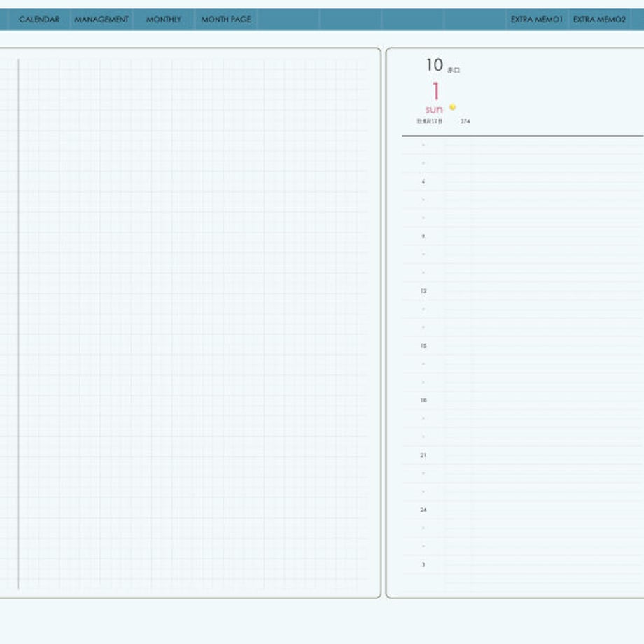Viewport: 644px width, 644px height.
Task: Tap the 12 o'clock time marker
Action: [x=423, y=290]
